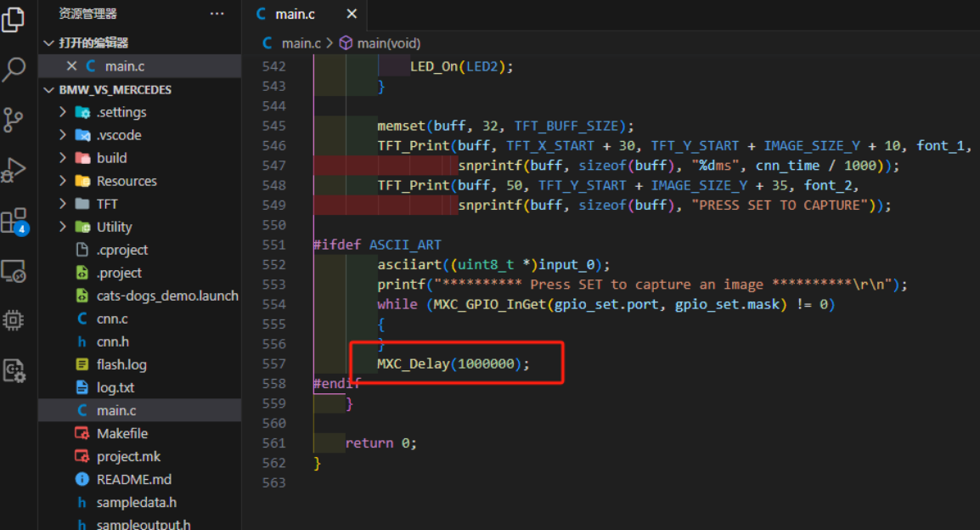
Task: Open Source Control view
Action: coord(13,120)
